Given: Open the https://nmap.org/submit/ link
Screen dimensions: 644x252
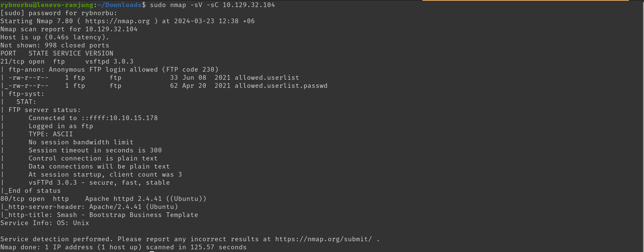Looking at the screenshot, I should [323, 239].
